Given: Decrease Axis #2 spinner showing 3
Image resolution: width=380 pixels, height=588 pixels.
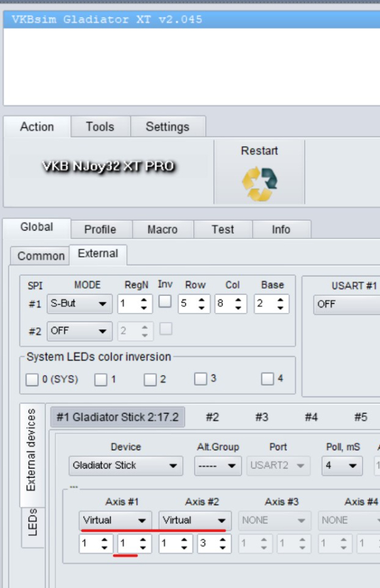Looking at the screenshot, I should tap(223, 548).
